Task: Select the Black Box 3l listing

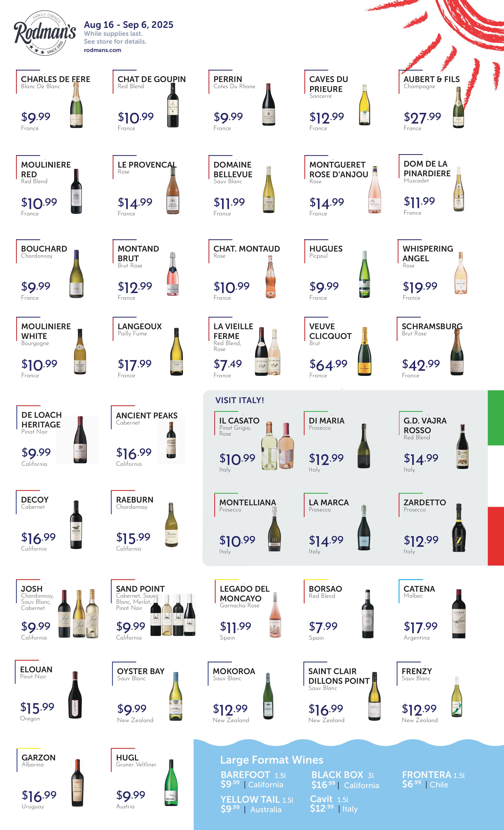Action: click(x=345, y=780)
